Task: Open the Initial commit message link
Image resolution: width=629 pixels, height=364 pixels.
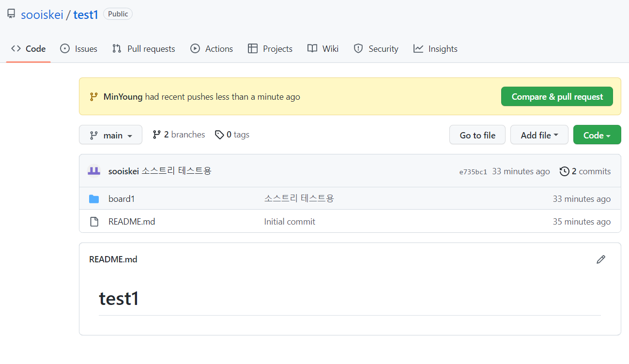Action: (x=290, y=221)
